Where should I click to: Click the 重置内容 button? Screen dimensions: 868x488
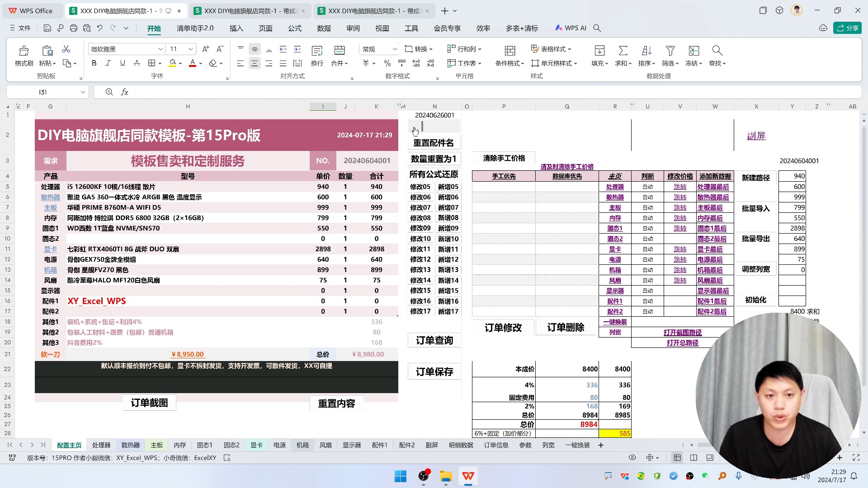[337, 404]
